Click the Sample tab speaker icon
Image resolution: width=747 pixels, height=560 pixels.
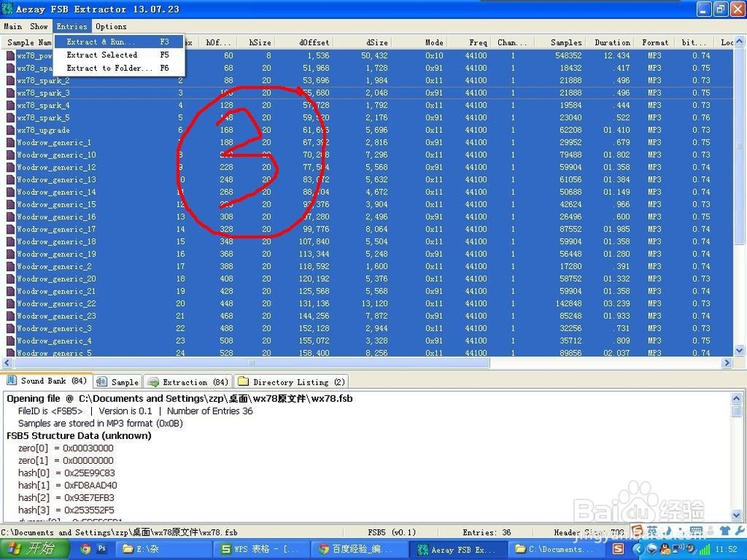tap(102, 382)
